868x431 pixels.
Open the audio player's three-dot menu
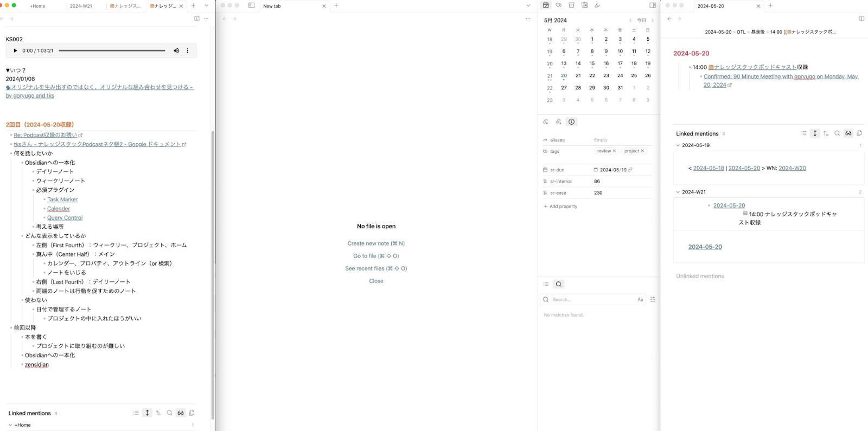click(188, 50)
